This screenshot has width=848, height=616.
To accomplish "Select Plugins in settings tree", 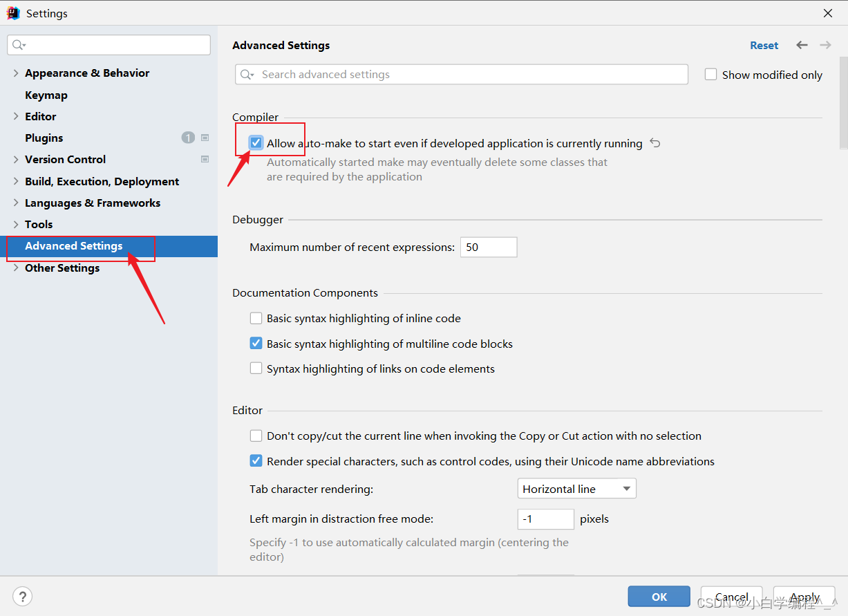I will click(x=44, y=138).
